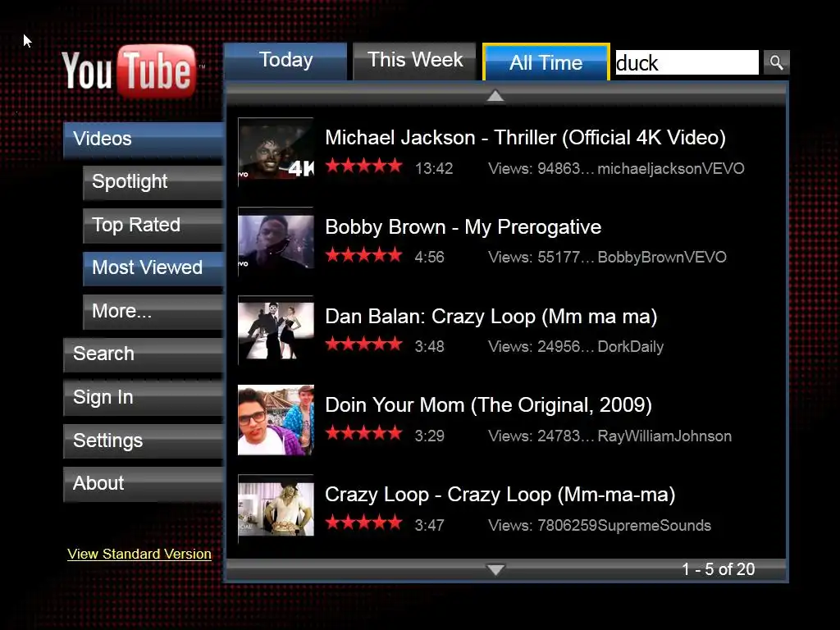Click uploader RayWilliamJohnson
840x630 pixels.
(664, 436)
